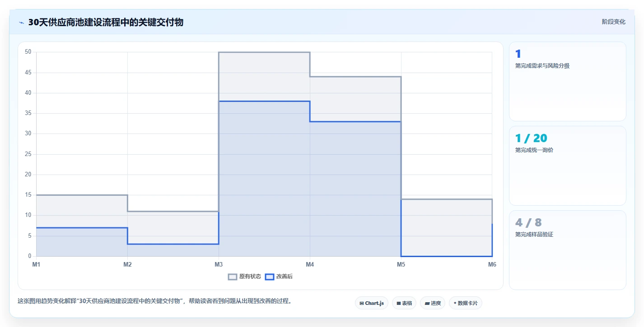Click the 数据卡片 tag chip
The image size is (644, 327).
pos(465,303)
